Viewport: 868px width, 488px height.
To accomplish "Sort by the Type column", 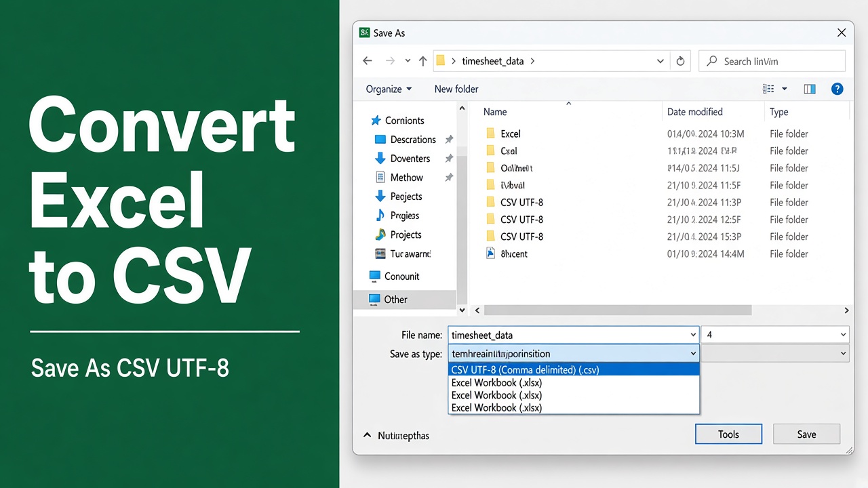I will pos(779,112).
